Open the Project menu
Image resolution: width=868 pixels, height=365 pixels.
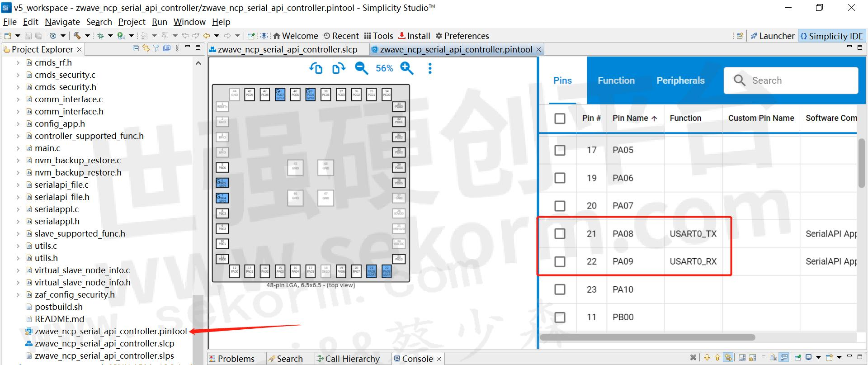click(132, 22)
